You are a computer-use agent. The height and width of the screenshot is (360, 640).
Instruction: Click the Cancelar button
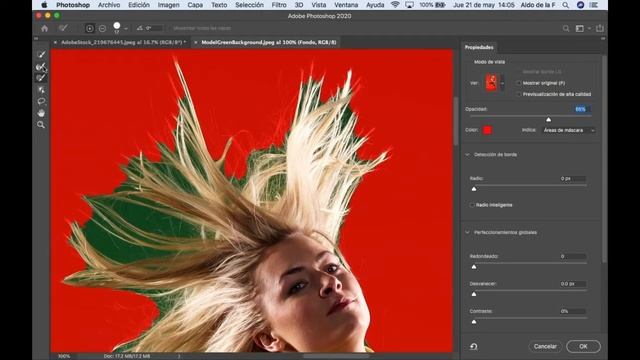tap(545, 347)
